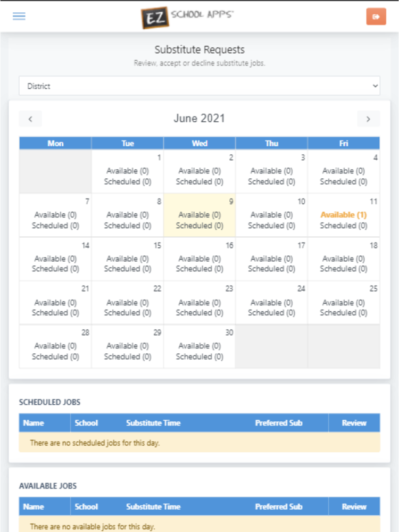Advance to next month with right chevron
This screenshot has height=532, width=399.
(368, 119)
